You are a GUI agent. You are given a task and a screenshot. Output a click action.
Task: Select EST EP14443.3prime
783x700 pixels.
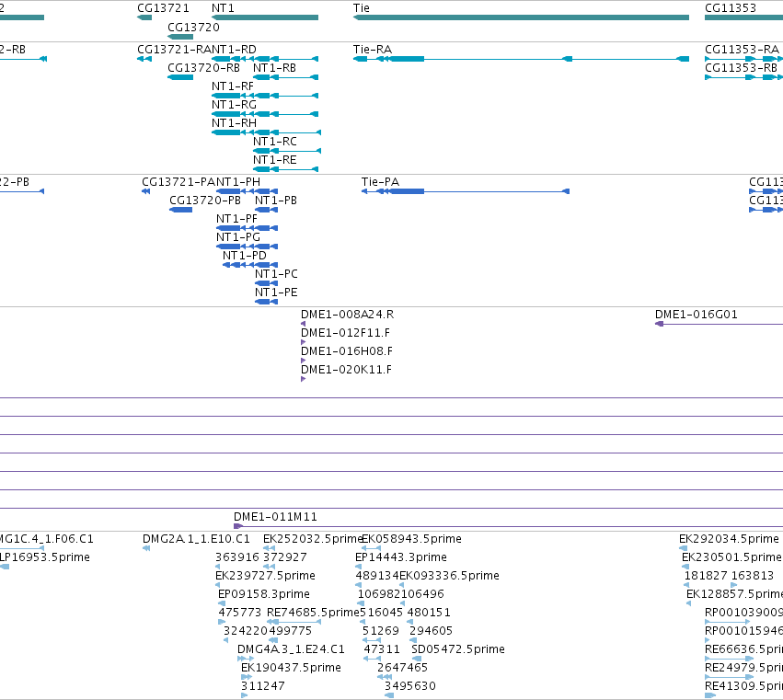point(359,567)
